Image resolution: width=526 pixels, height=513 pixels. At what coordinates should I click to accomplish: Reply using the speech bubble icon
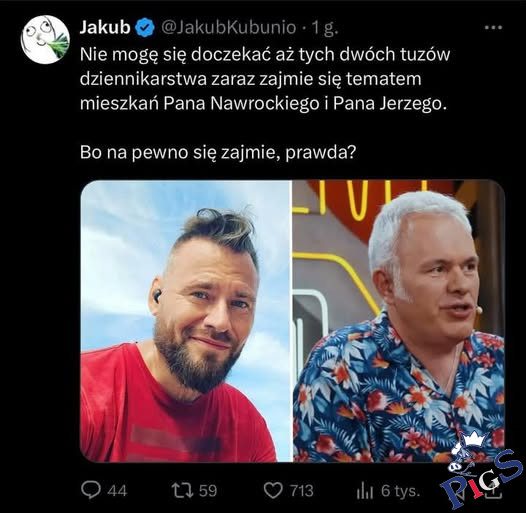click(x=91, y=490)
